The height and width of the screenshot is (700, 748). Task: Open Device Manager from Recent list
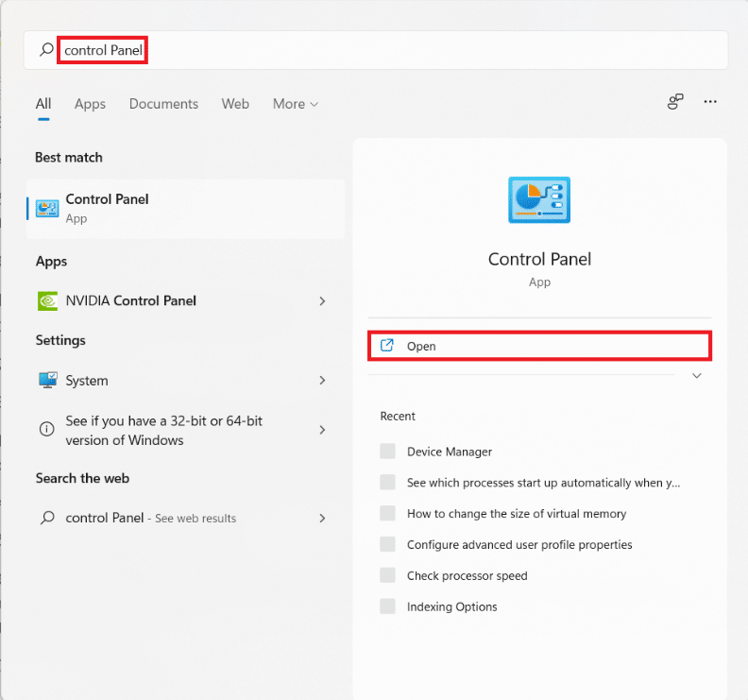tap(449, 452)
